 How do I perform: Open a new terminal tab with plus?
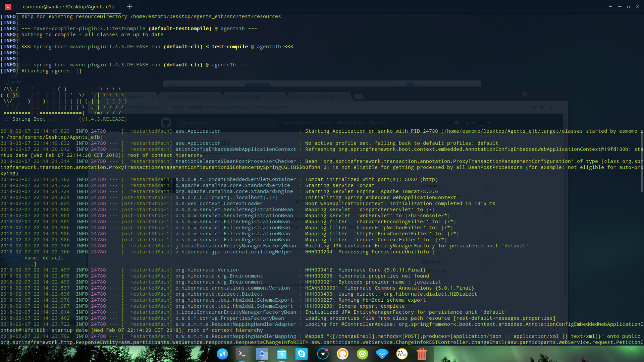tap(130, 6)
